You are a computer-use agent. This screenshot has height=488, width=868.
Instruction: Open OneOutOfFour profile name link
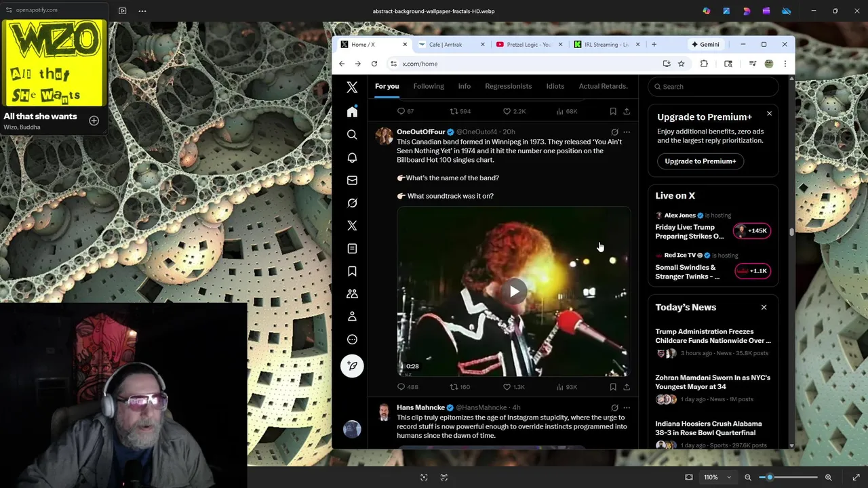421,132
